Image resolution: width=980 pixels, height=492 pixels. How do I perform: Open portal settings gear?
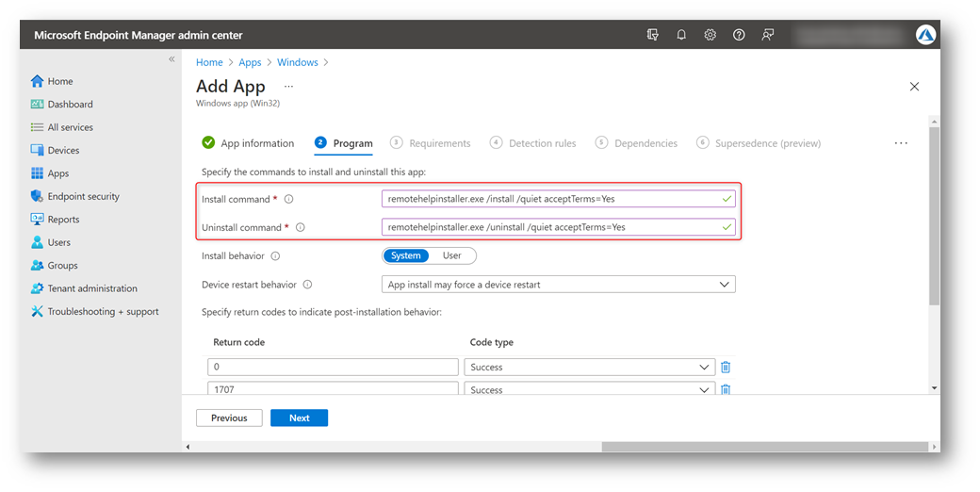710,35
